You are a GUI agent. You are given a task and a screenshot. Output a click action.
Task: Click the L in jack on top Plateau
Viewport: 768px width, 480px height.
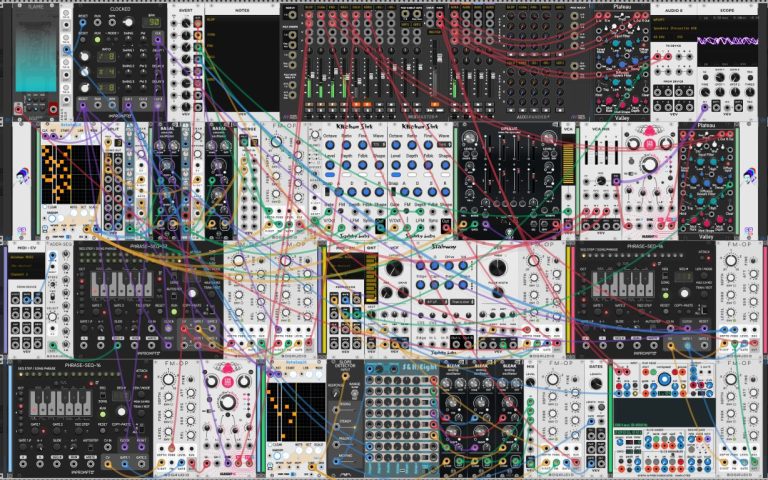click(599, 15)
